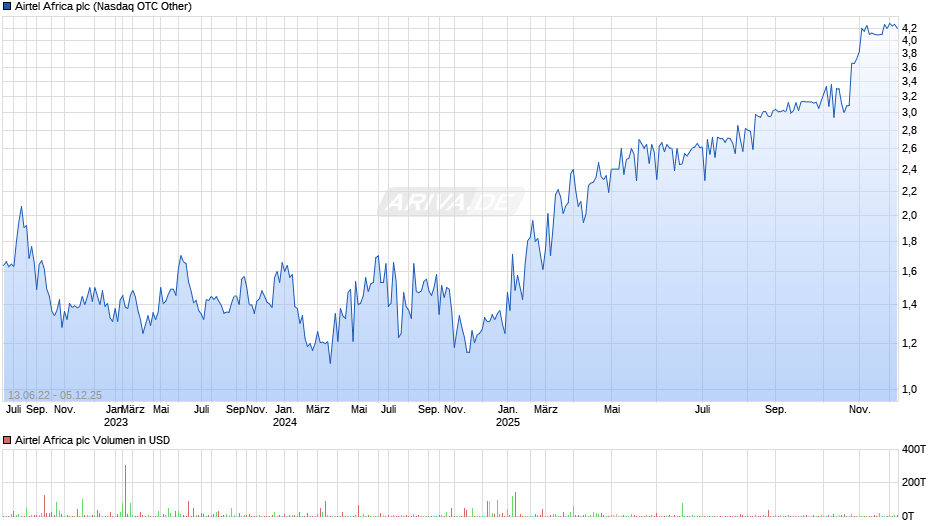Image resolution: width=940 pixels, height=526 pixels.
Task: Click the price axis label 3,6
Action: pyautogui.click(x=909, y=67)
